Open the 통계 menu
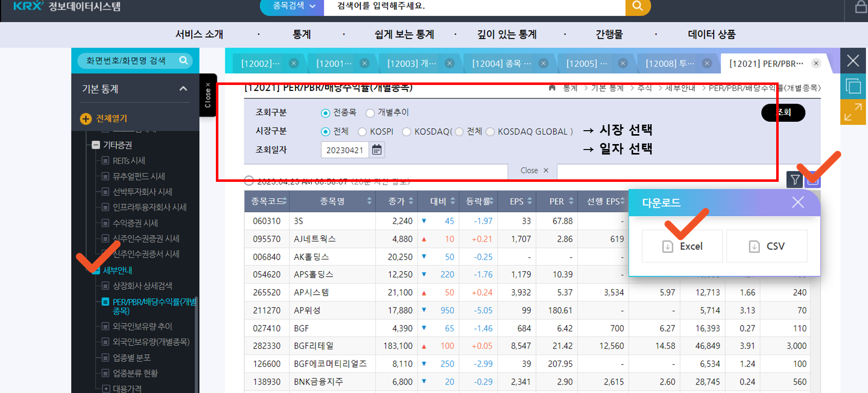The image size is (868, 393). tap(302, 34)
